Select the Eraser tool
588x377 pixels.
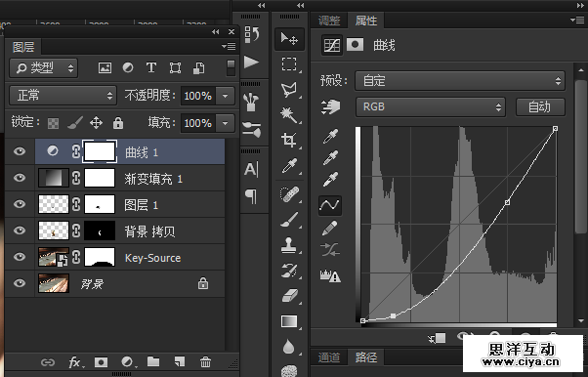coord(289,296)
